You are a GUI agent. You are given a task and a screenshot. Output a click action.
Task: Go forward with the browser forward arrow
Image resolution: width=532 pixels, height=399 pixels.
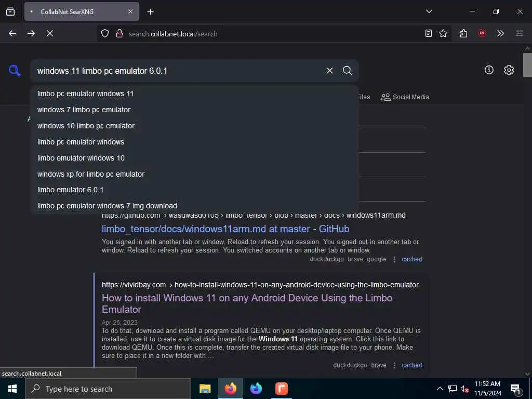pyautogui.click(x=31, y=33)
